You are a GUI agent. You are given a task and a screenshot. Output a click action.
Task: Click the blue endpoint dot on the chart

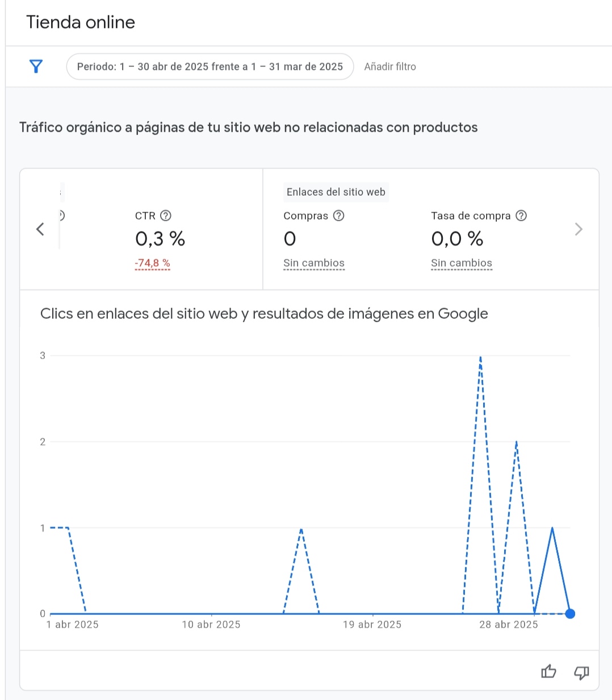point(571,614)
